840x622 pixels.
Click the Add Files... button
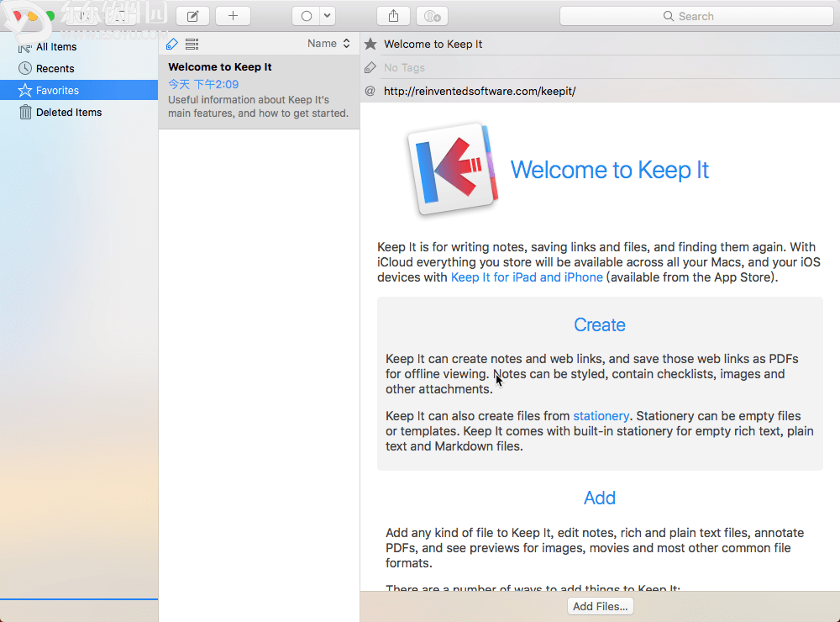point(600,607)
